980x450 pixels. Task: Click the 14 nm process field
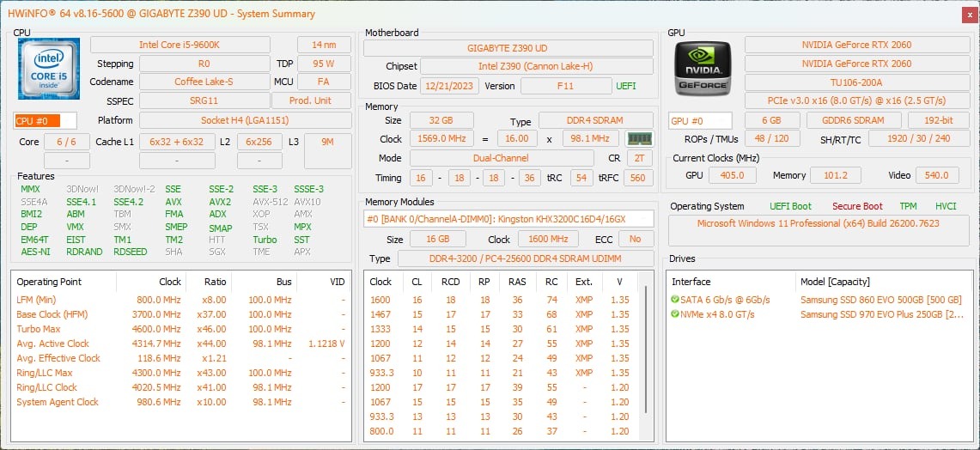tap(324, 45)
